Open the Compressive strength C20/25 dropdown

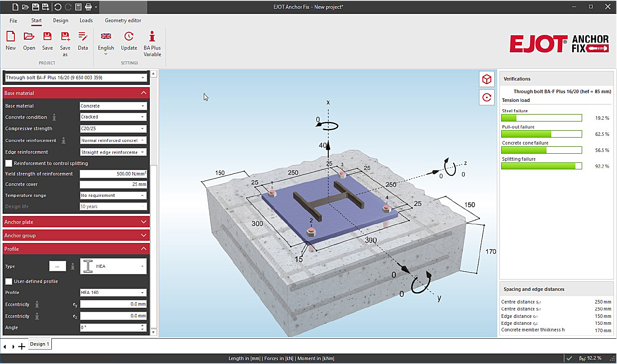coord(113,129)
